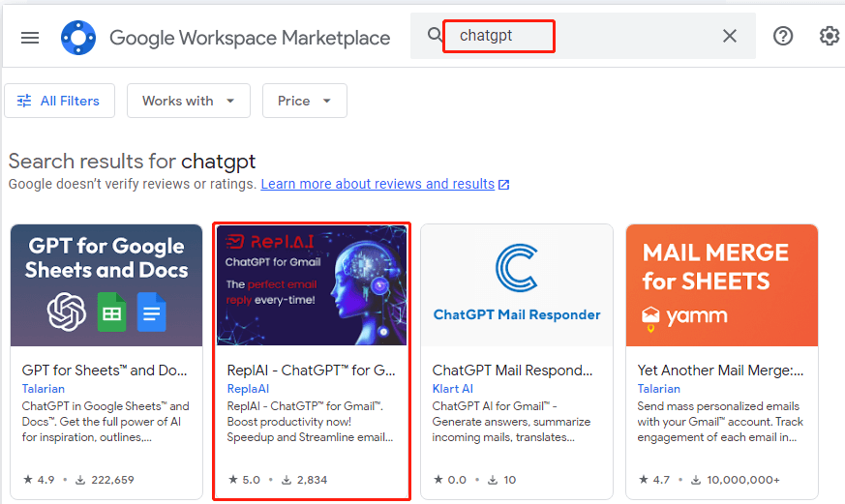845x504 pixels.
Task: Open Talarian developer link under GPT for Sheets
Action: pos(44,389)
